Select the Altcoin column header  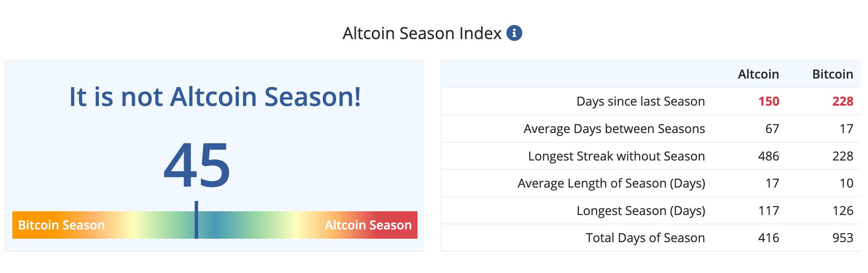click(758, 74)
